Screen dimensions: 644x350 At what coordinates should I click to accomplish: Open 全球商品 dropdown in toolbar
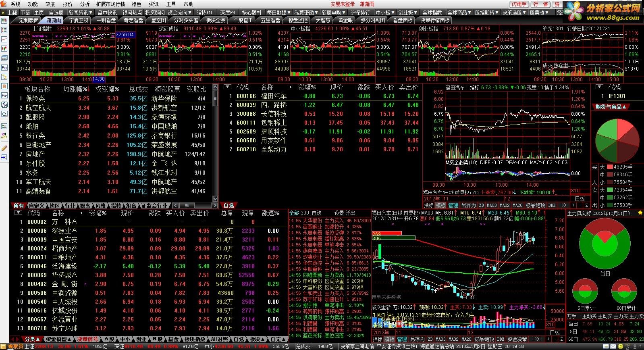(459, 12)
